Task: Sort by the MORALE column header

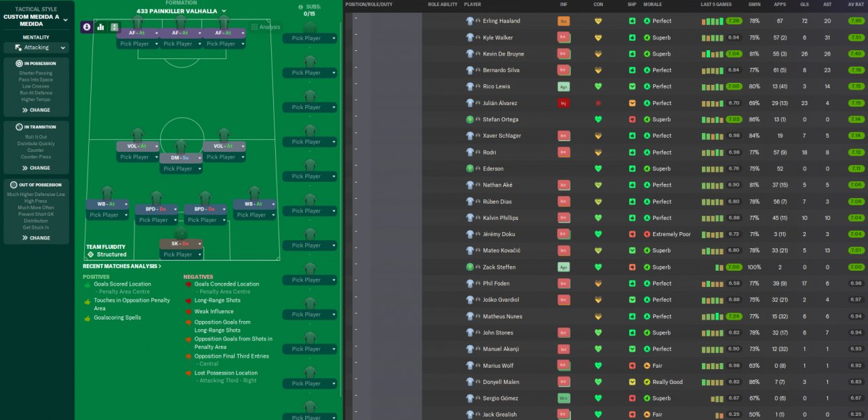Action: click(x=652, y=5)
